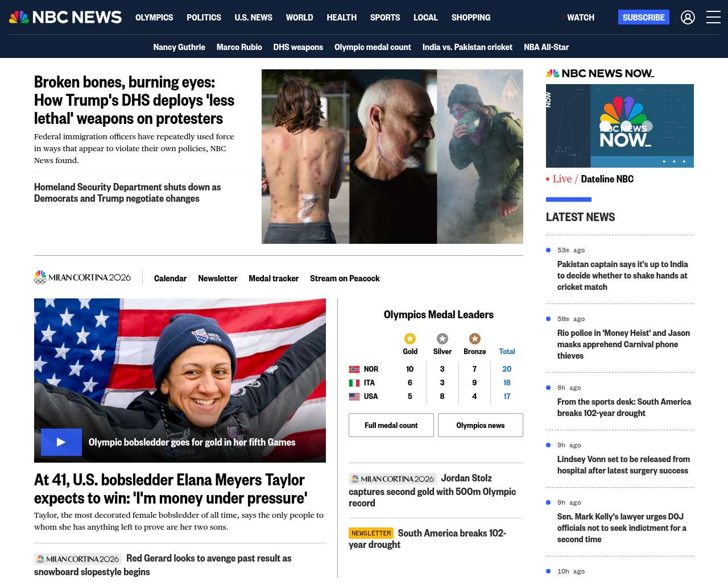The image size is (728, 582).
Task: Watch the NBC News Now live video thumbnail
Action: tap(620, 126)
